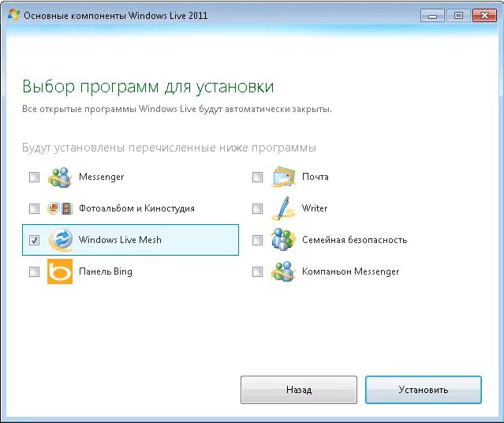Check the Панель Bing checkbox
This screenshot has width=504, height=423.
[x=34, y=271]
